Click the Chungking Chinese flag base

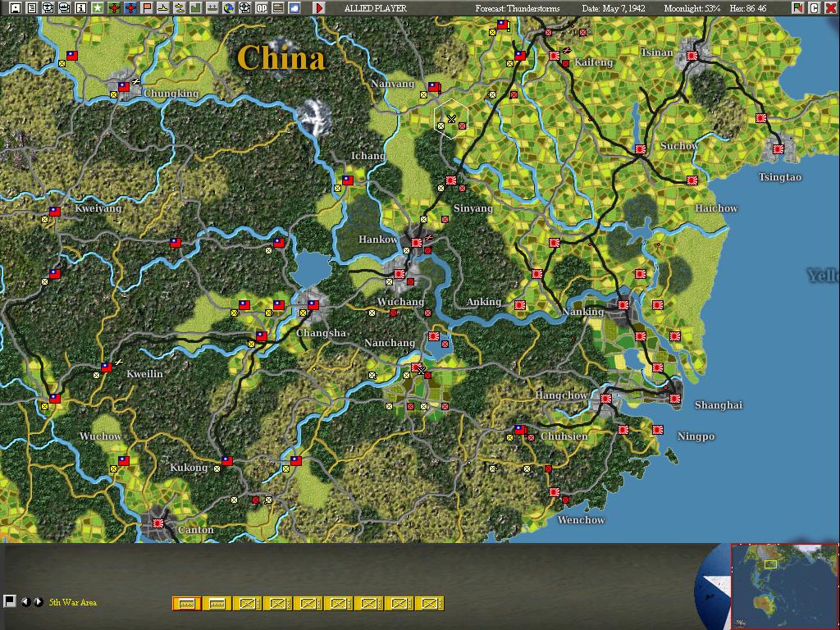124,86
